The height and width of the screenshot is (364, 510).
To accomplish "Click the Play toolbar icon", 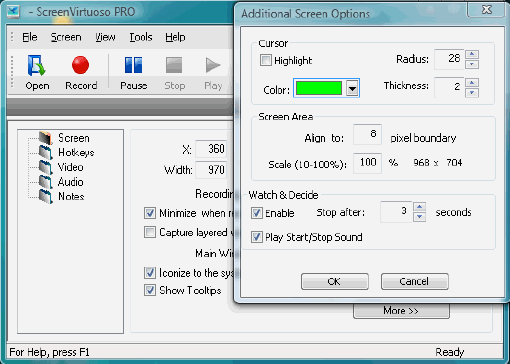I will tap(213, 65).
